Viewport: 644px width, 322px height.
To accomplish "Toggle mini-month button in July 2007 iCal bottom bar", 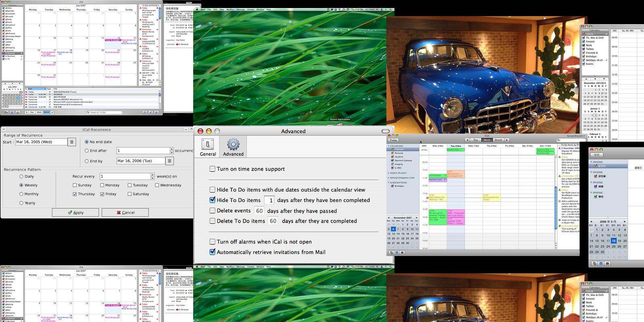I will [x=12, y=112].
